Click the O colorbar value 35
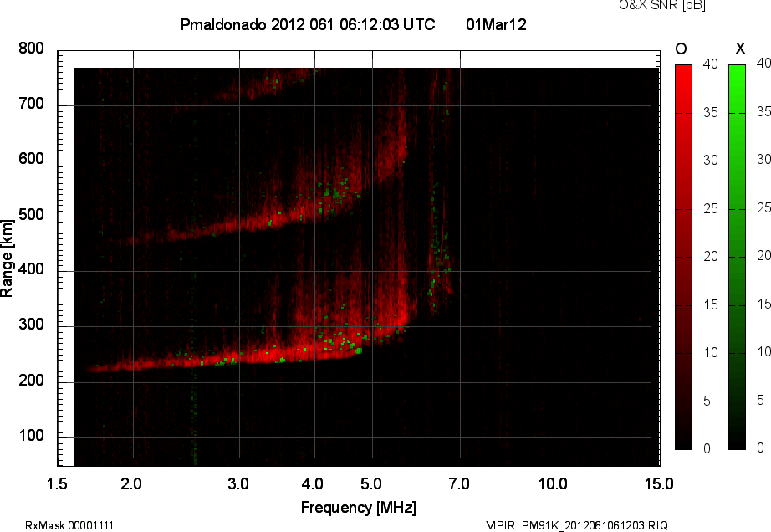The image size is (771, 532). (x=710, y=113)
